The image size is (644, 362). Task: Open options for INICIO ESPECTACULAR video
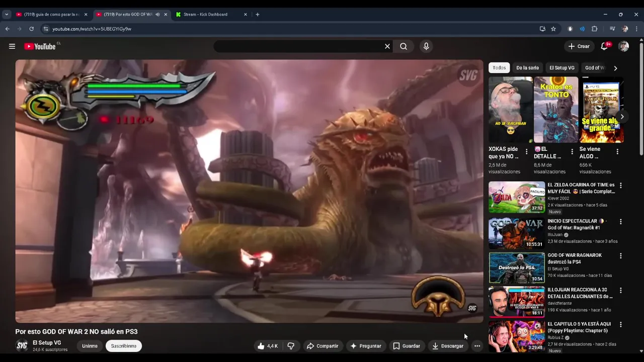pos(620,222)
